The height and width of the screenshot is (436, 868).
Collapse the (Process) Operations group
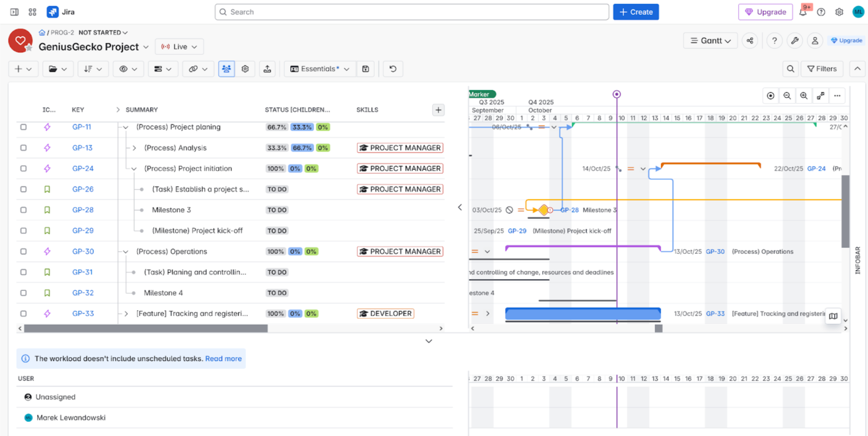[x=126, y=251]
